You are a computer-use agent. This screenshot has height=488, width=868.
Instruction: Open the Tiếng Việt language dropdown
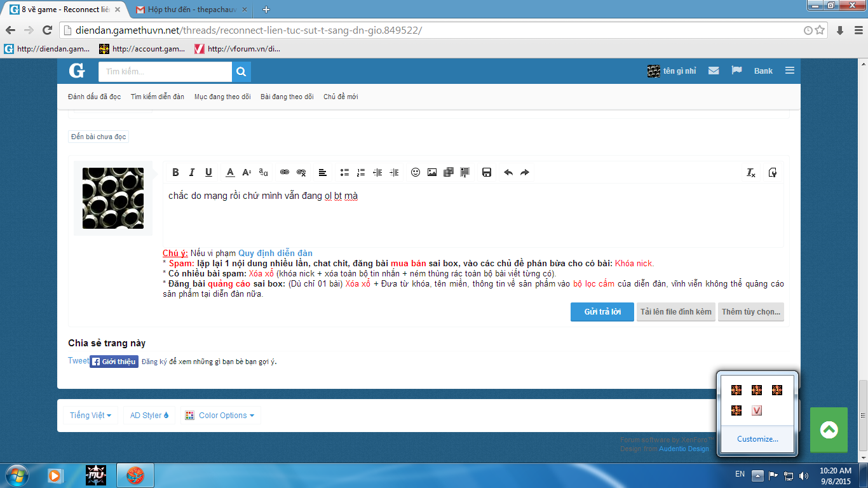(90, 416)
